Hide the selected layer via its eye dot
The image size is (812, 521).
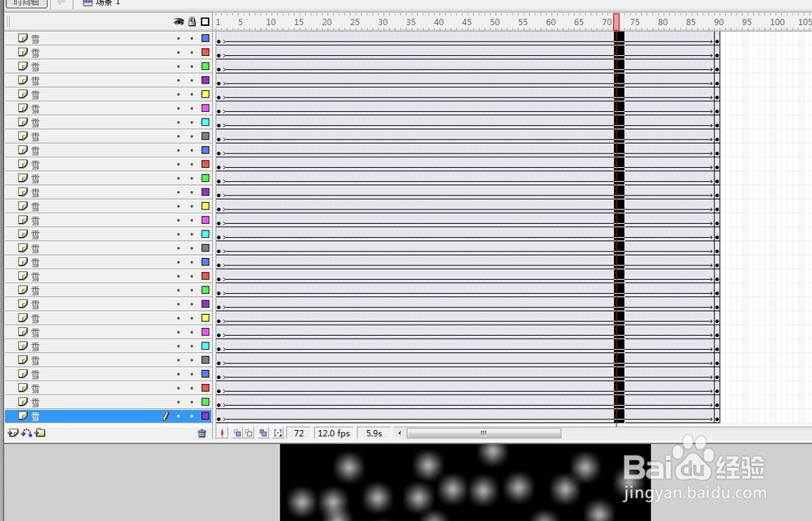[179, 416]
